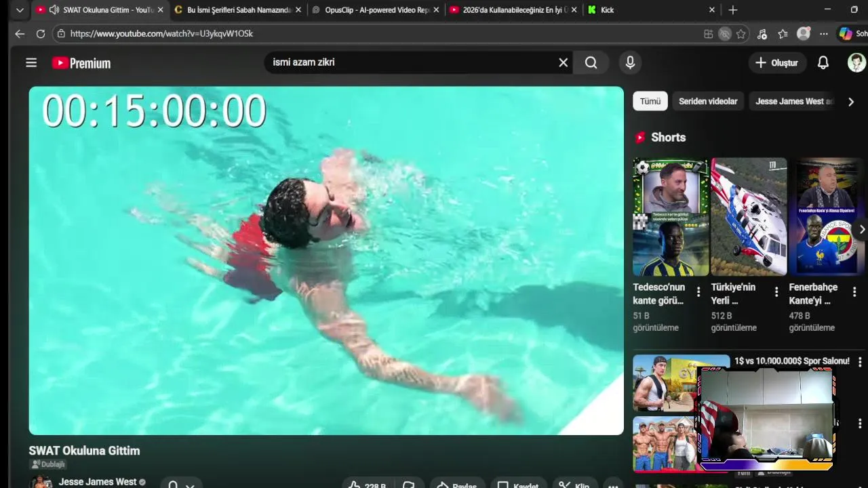
Task: Run search with the magnifier button
Action: point(591,62)
